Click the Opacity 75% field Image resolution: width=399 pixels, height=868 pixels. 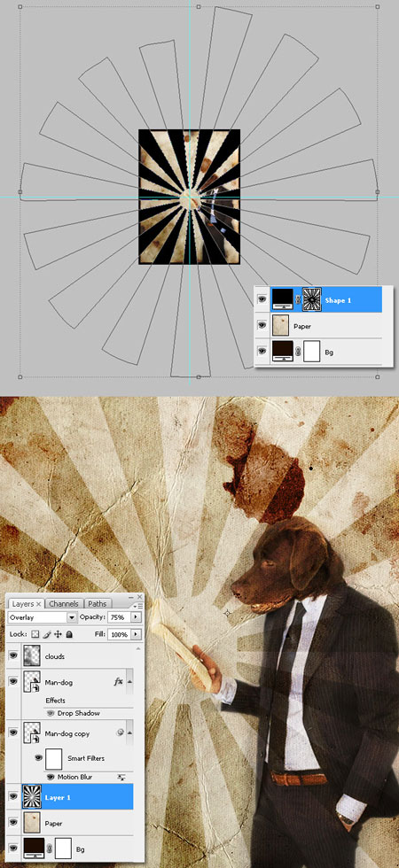[118, 617]
